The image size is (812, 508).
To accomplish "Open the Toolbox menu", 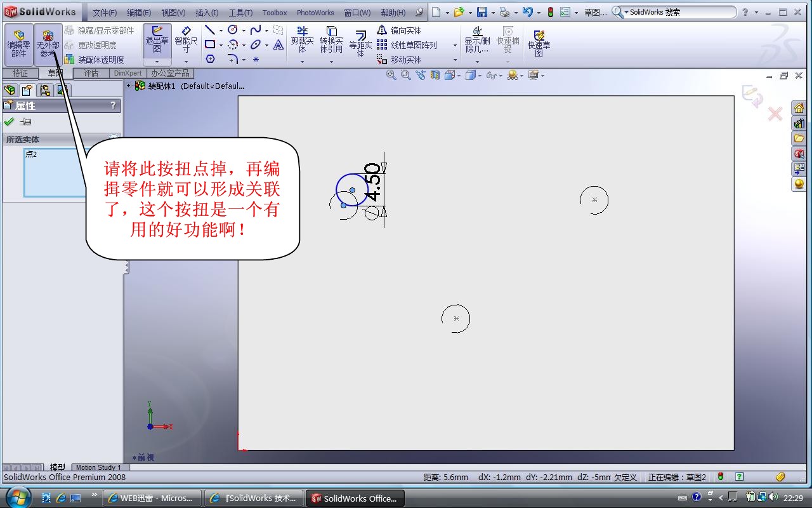I will 275,13.
